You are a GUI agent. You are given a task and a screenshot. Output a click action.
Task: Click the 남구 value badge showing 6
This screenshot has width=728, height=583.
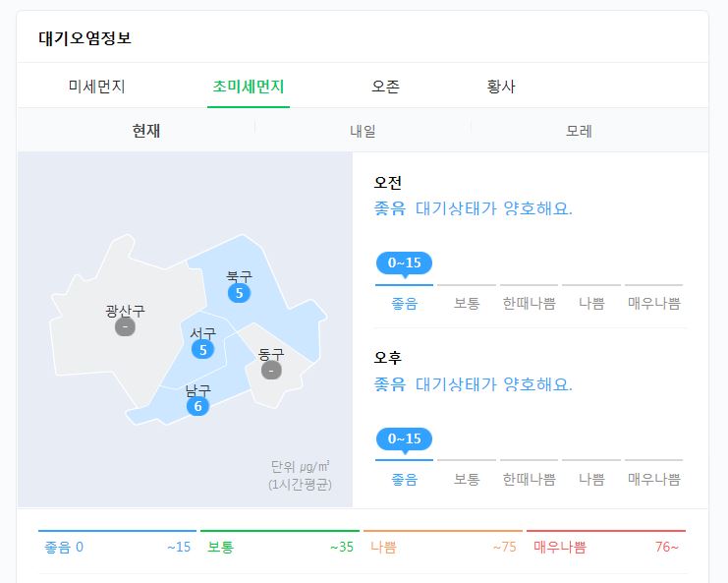pyautogui.click(x=197, y=406)
